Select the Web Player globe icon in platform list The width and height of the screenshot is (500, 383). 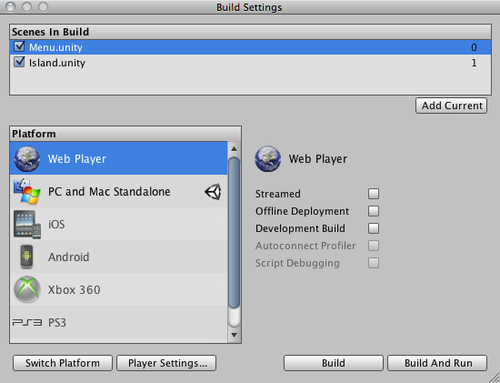(x=27, y=159)
